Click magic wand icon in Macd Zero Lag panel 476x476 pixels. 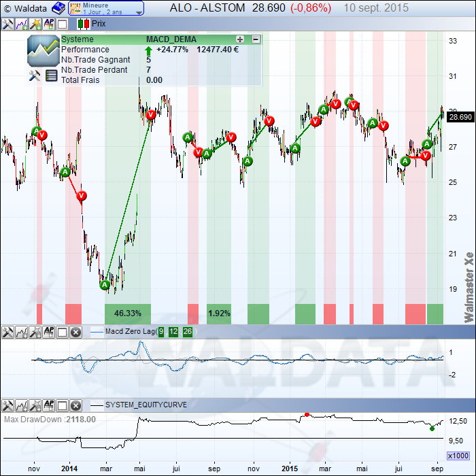click(35, 332)
